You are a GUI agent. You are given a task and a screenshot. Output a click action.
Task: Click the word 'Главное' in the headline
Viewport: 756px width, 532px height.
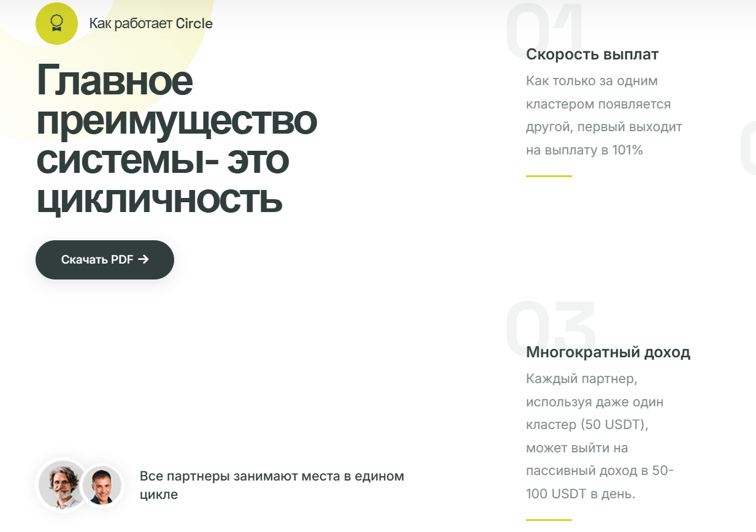[x=115, y=81]
